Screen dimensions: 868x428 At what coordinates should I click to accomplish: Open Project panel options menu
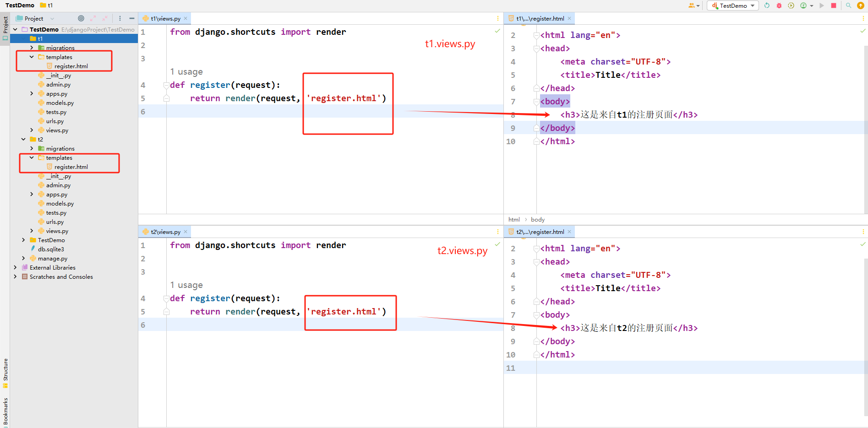tap(120, 18)
